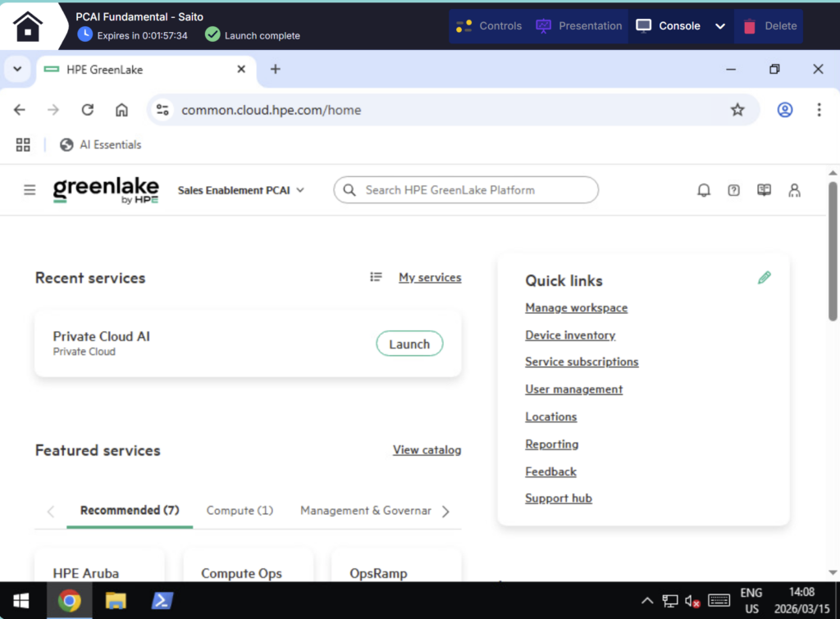The height and width of the screenshot is (619, 840).
Task: Click the home icon in the lab toolbar
Action: [x=28, y=26]
